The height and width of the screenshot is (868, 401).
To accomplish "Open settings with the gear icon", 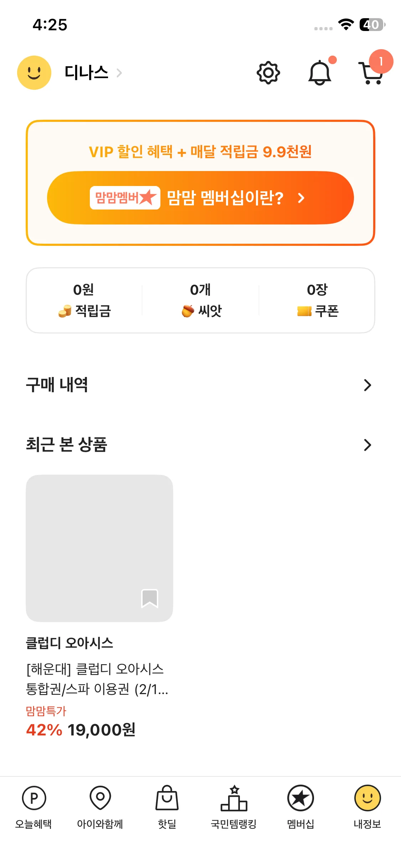I will 268,73.
